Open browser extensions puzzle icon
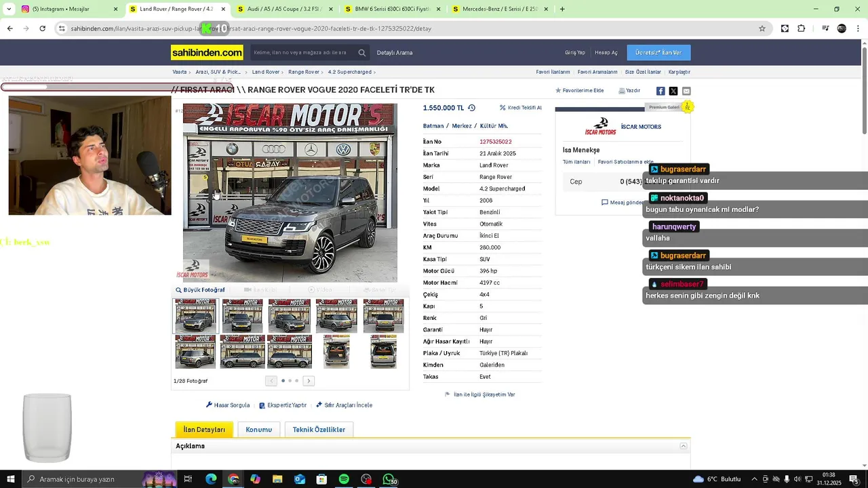The height and width of the screenshot is (488, 868). (802, 28)
